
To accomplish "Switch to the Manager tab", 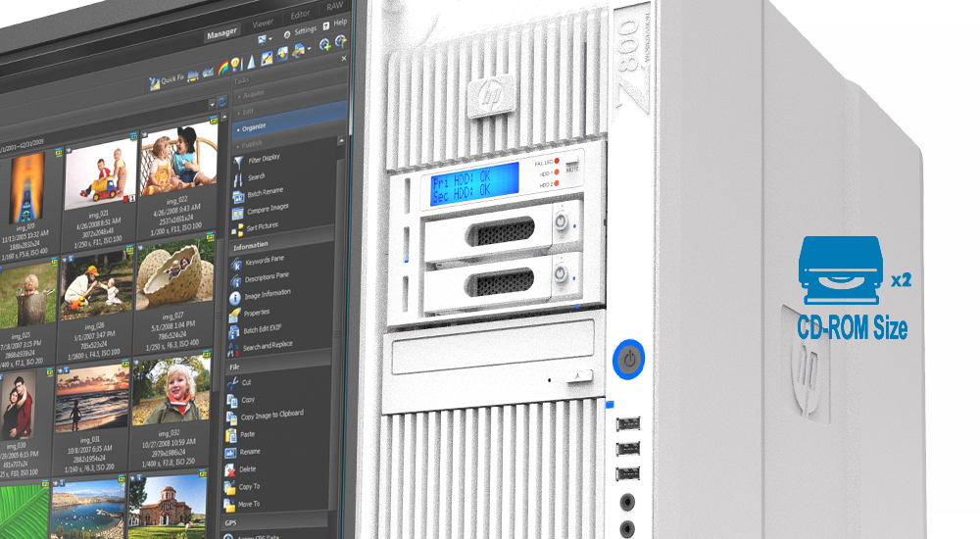I will click(221, 33).
